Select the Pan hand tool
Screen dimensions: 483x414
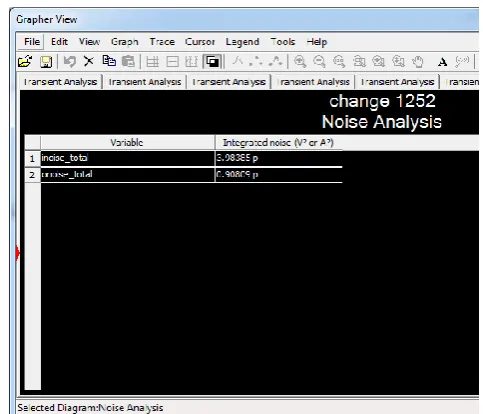tap(418, 62)
